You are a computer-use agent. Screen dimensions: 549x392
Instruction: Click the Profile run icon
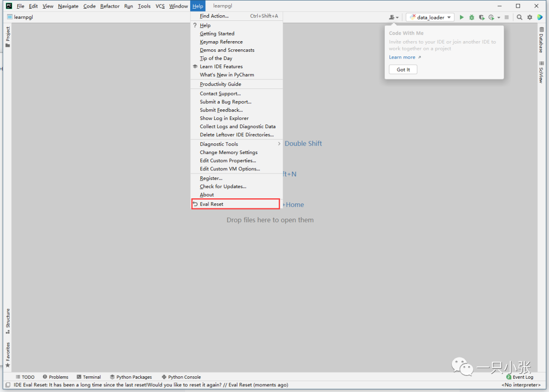[x=492, y=17]
